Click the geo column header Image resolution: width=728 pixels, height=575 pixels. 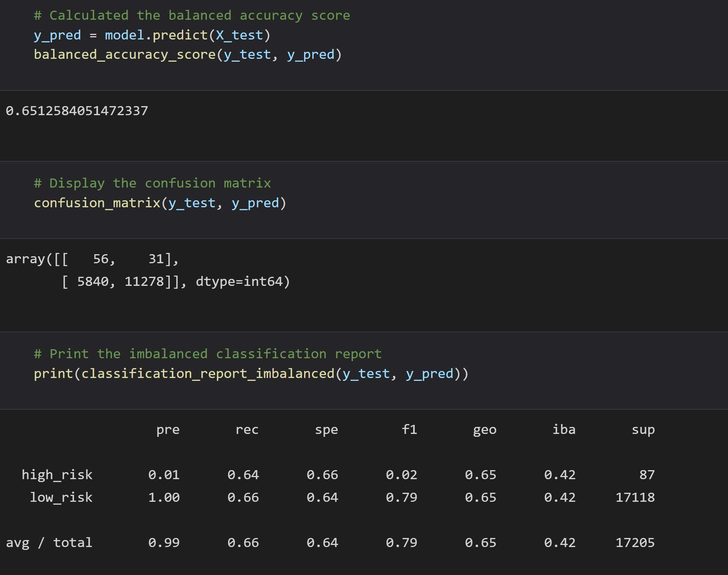484,429
